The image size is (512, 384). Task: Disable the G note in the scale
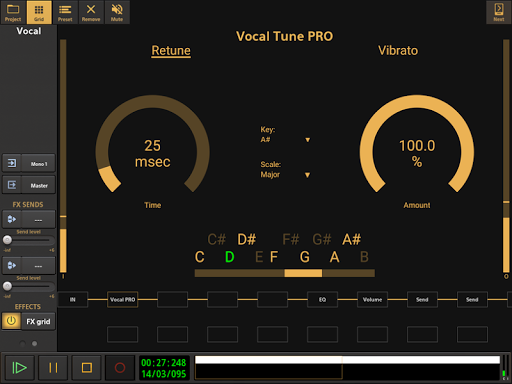[x=305, y=257]
